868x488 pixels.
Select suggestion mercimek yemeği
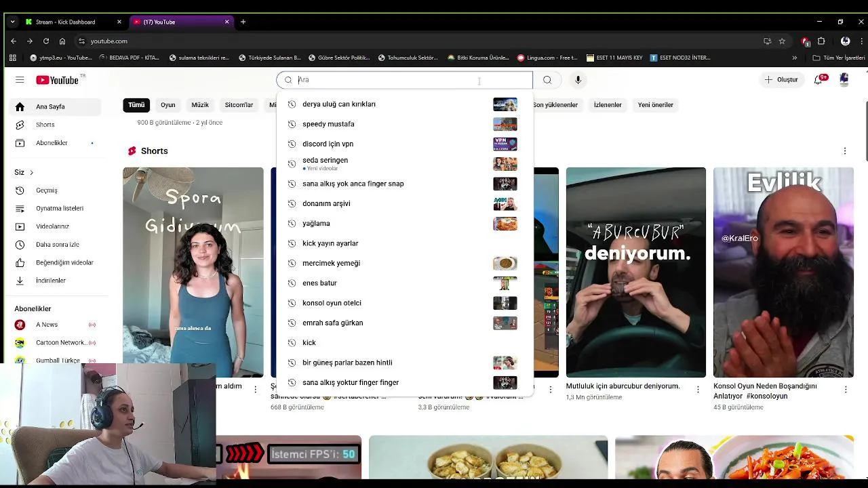click(405, 263)
